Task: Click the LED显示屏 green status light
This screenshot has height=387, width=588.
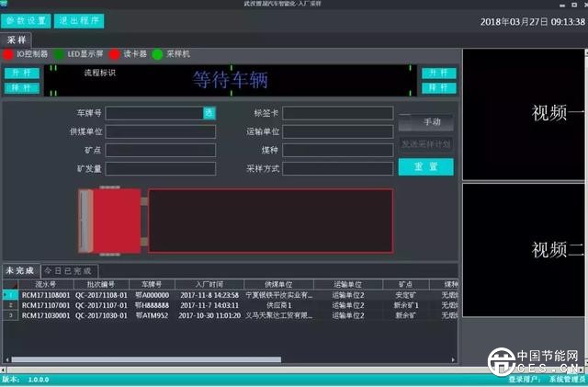Action: pos(60,54)
